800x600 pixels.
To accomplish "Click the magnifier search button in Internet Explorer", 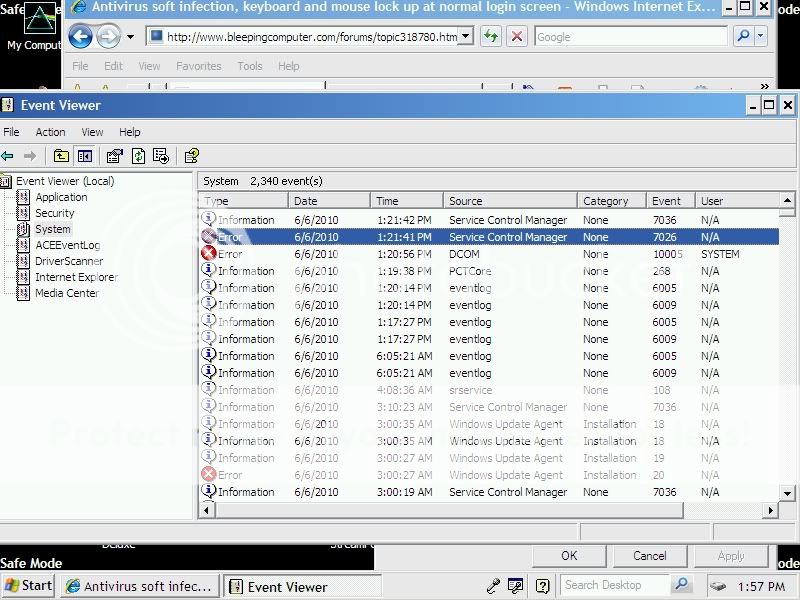I will pos(743,36).
